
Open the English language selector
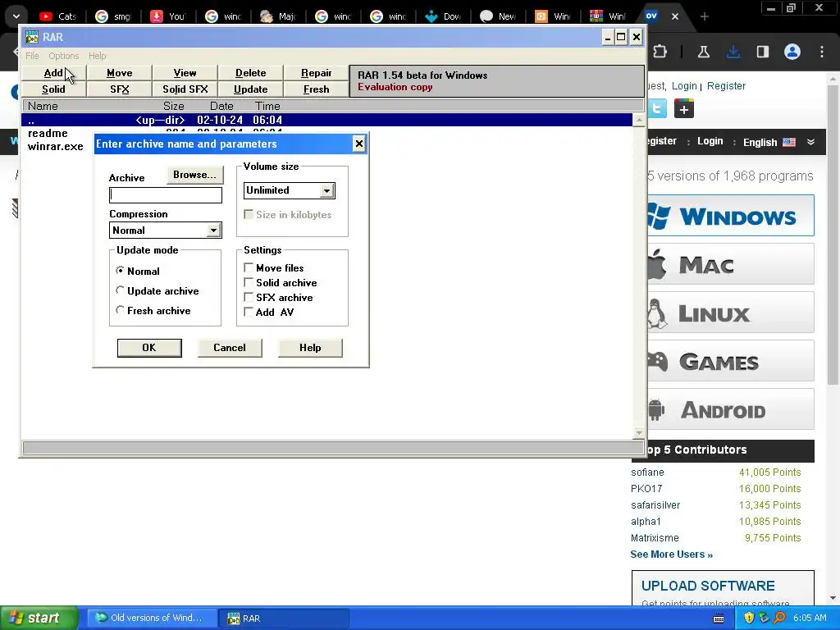[x=769, y=142]
